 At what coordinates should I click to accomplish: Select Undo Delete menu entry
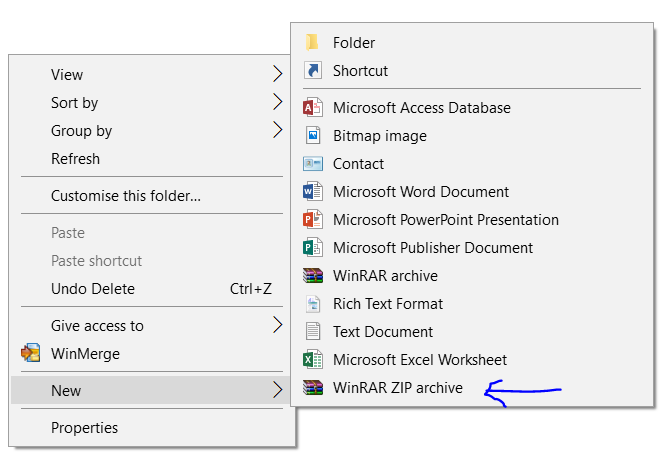click(x=93, y=289)
